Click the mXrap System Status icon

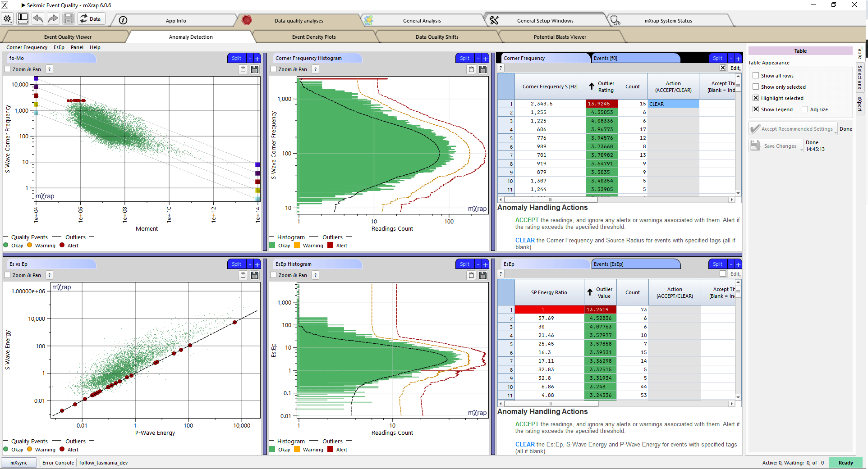[615, 20]
